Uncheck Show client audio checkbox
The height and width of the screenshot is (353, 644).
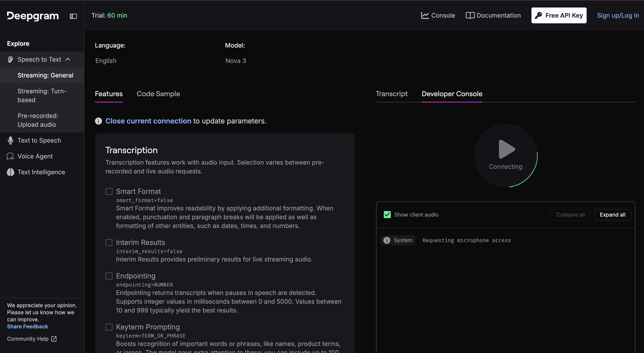[387, 215]
